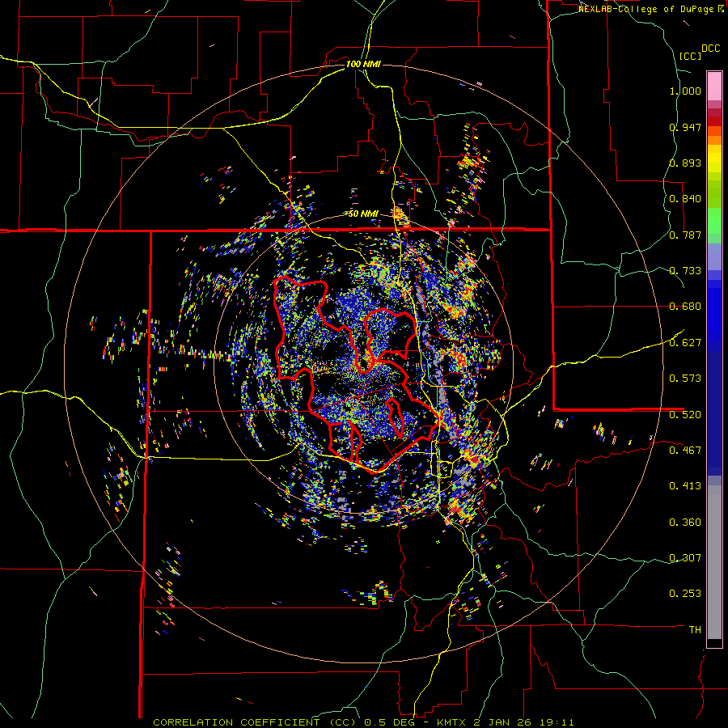Click the 0.893 legend value

pos(685,163)
